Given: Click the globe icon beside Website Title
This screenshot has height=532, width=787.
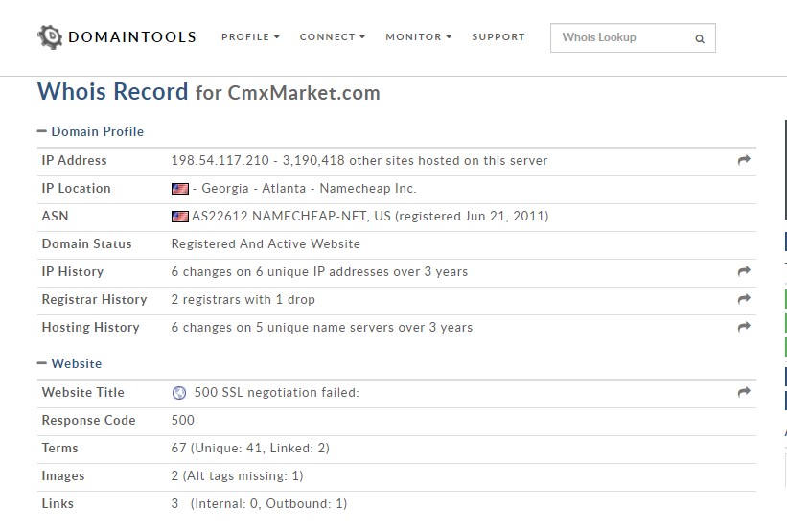Looking at the screenshot, I should (178, 393).
